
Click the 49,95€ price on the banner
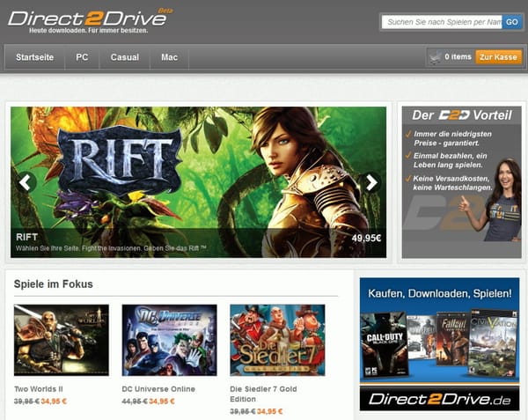(366, 238)
